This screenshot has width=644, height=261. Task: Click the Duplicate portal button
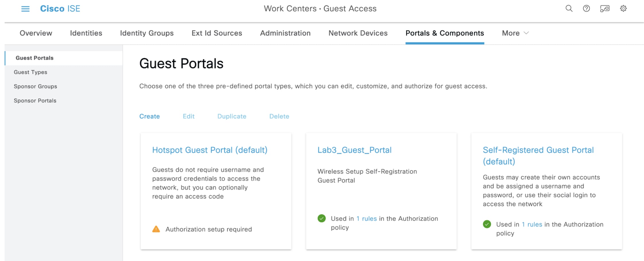click(x=232, y=116)
